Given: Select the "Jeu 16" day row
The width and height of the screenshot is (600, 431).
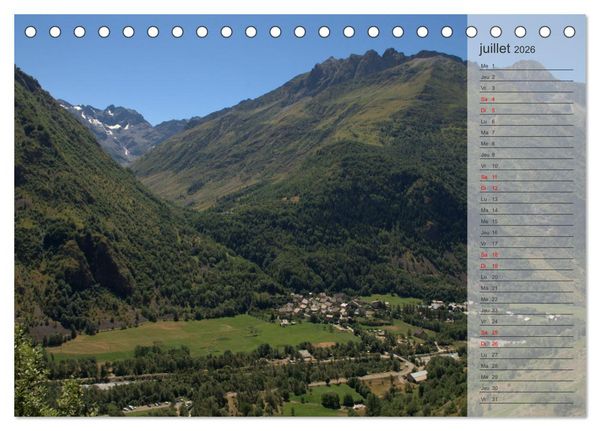Looking at the screenshot, I should tap(527, 232).
